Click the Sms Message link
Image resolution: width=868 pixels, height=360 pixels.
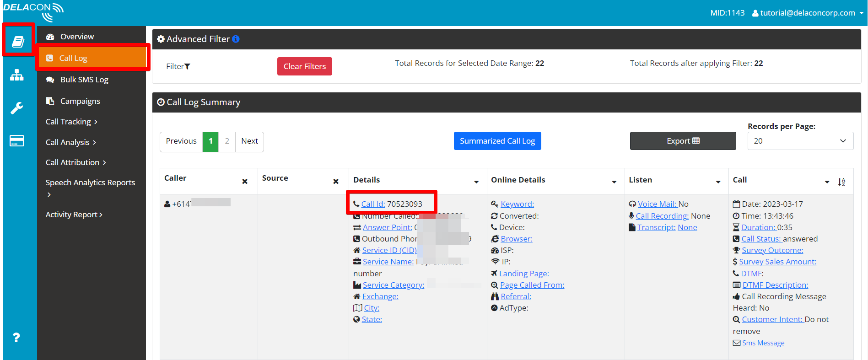pos(763,343)
